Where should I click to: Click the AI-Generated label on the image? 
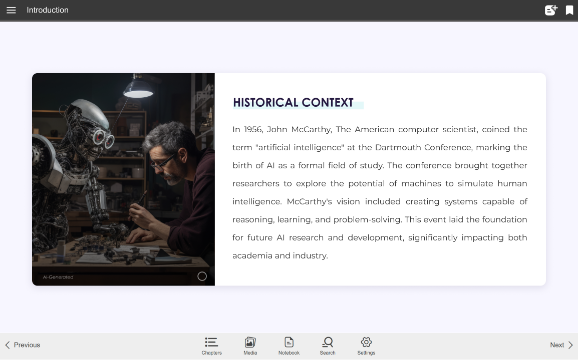58,277
